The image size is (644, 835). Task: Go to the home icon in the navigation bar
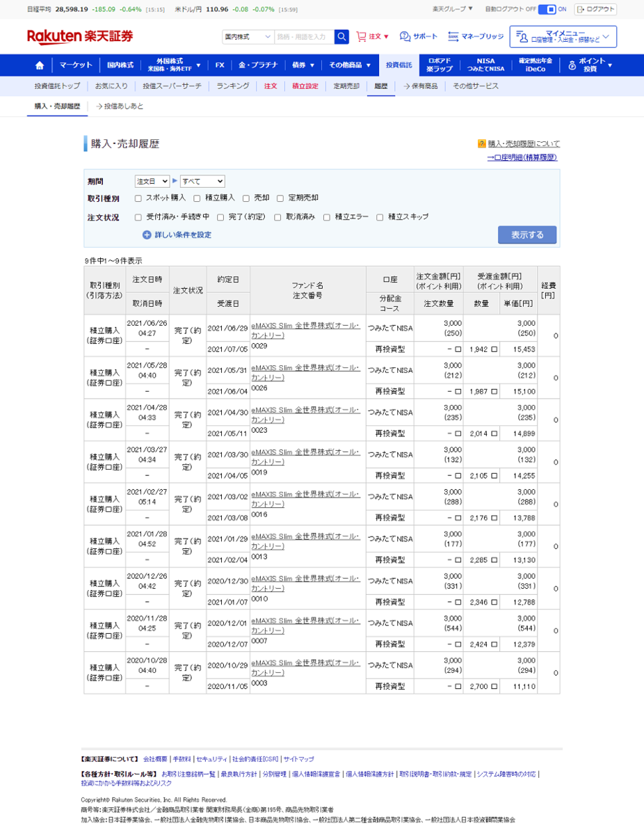(x=40, y=65)
